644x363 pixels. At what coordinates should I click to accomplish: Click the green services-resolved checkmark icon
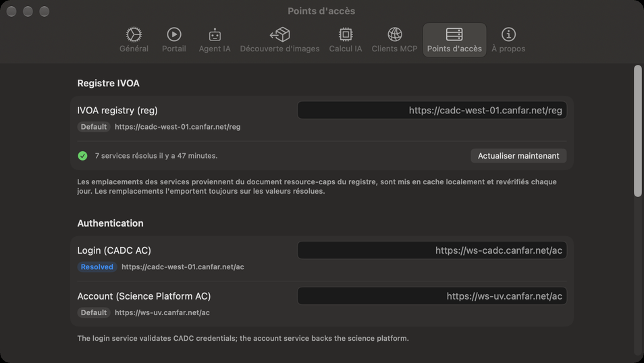[x=82, y=156]
